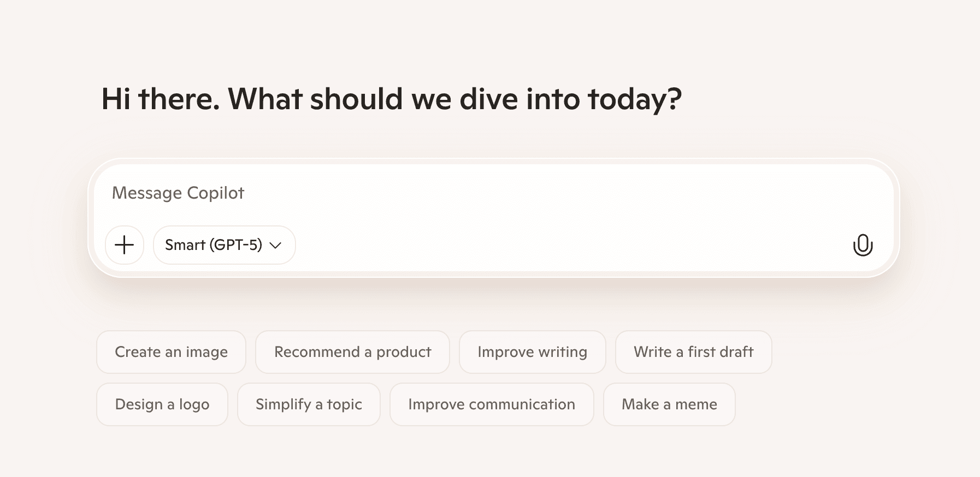Select the Design a logo suggestion
This screenshot has width=980, height=477.
point(162,404)
